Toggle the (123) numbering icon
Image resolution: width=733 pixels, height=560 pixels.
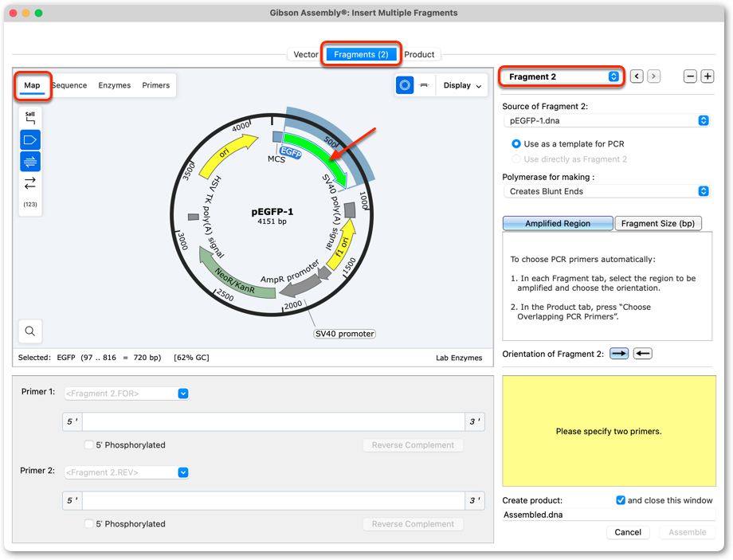[x=30, y=204]
